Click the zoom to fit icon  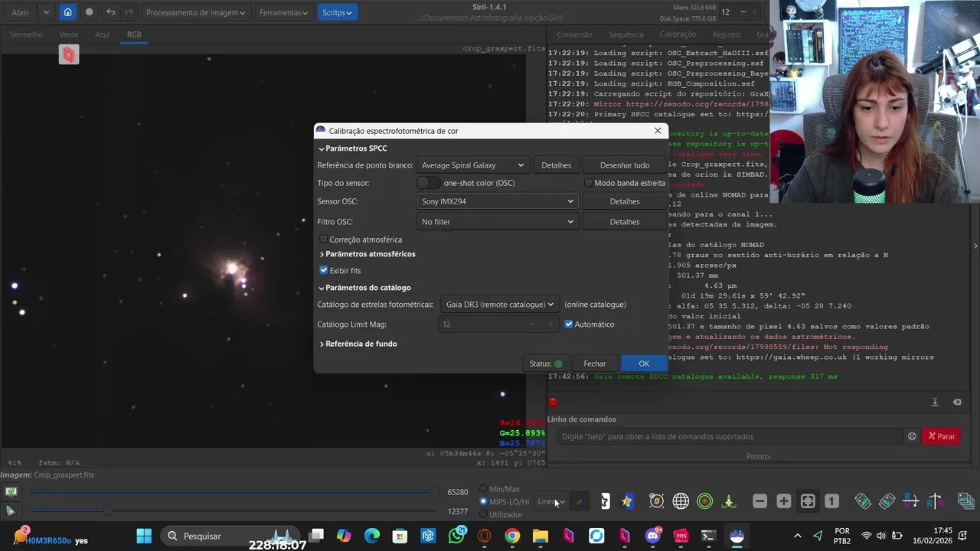coord(808,501)
